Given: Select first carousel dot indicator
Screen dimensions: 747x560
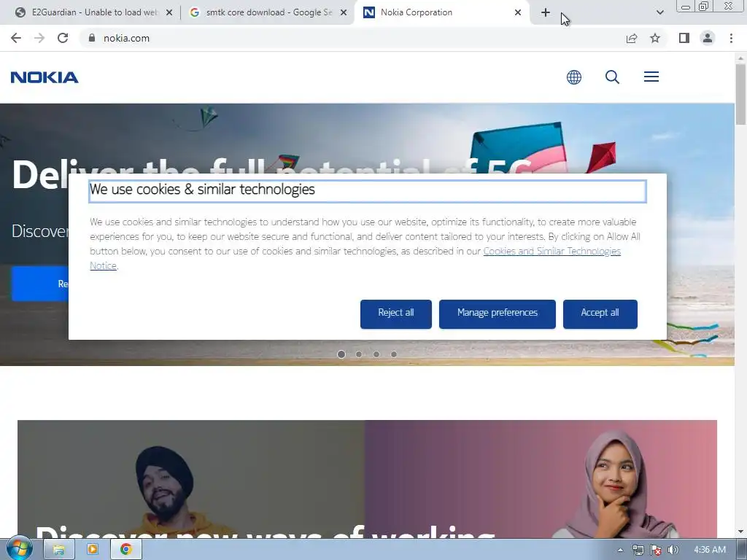Looking at the screenshot, I should [x=341, y=354].
